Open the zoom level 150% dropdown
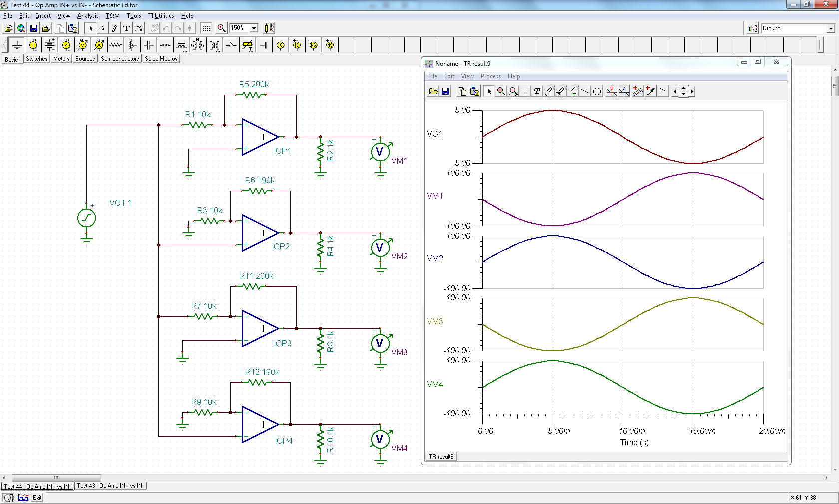839x504 pixels. tap(254, 28)
